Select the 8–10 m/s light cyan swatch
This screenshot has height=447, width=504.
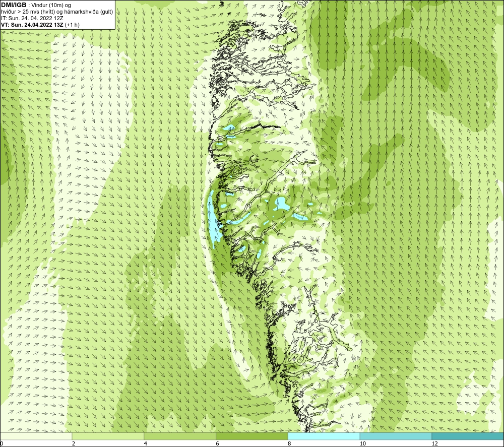[324, 436]
